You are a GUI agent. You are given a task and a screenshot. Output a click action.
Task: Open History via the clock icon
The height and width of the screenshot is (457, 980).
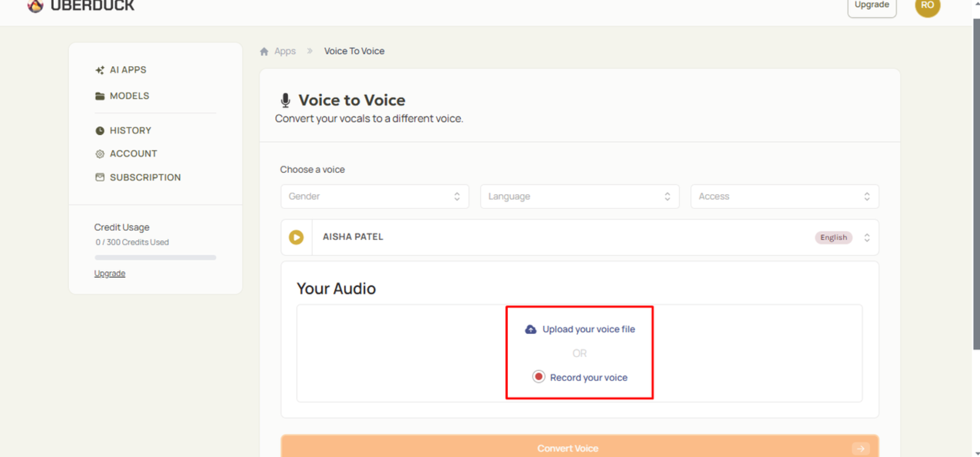click(x=100, y=130)
